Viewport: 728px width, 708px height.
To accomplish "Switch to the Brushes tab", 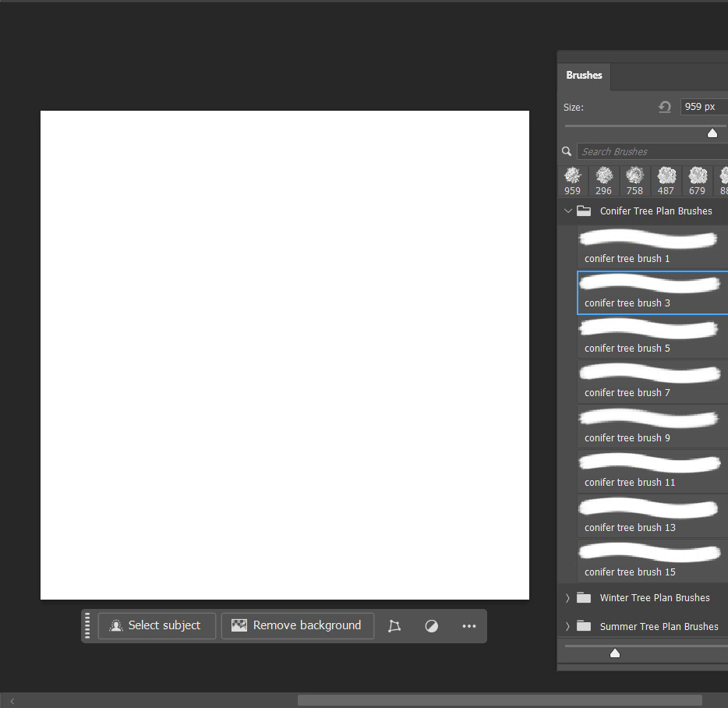I will [584, 76].
